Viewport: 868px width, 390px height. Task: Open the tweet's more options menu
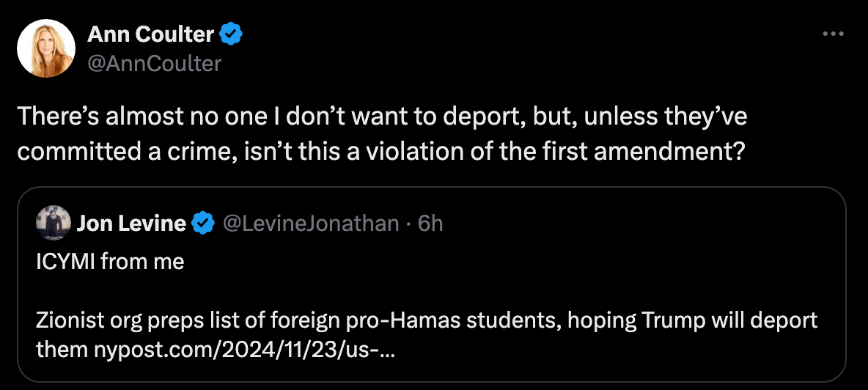pos(834,34)
